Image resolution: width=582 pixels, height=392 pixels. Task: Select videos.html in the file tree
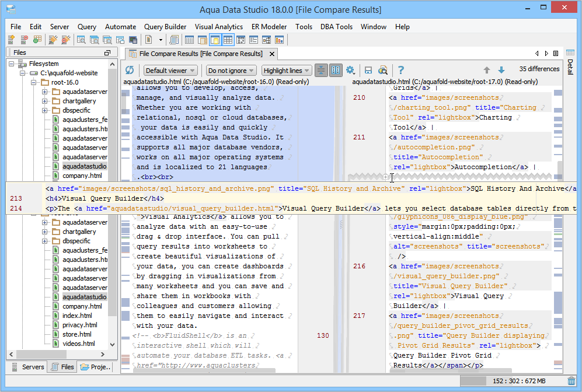(x=79, y=344)
